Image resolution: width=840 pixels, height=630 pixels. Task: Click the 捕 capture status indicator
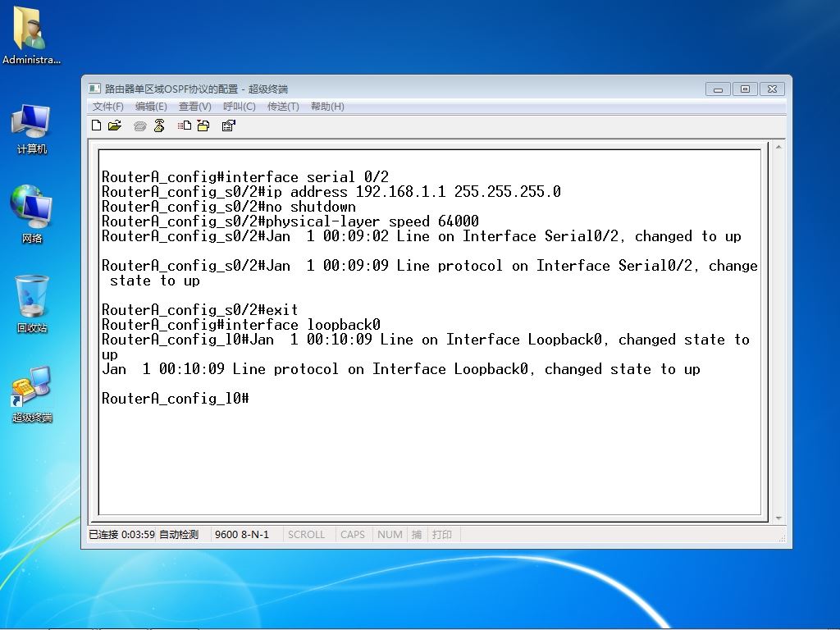pyautogui.click(x=417, y=534)
